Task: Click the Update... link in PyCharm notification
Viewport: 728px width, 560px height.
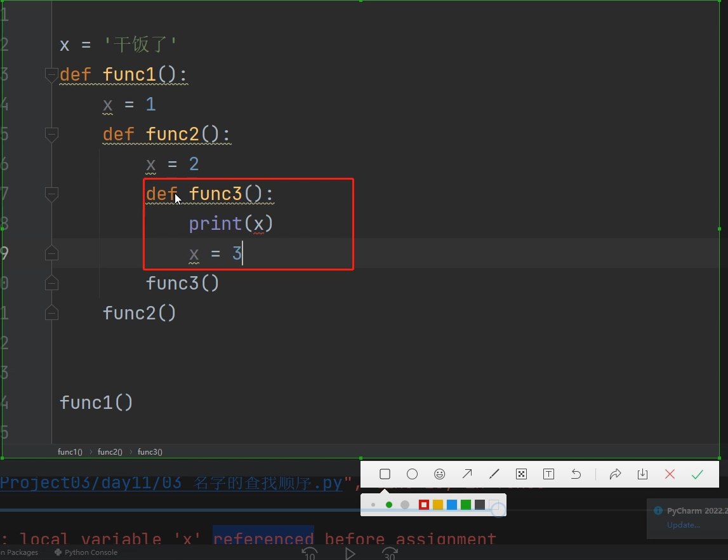Action: 683,524
